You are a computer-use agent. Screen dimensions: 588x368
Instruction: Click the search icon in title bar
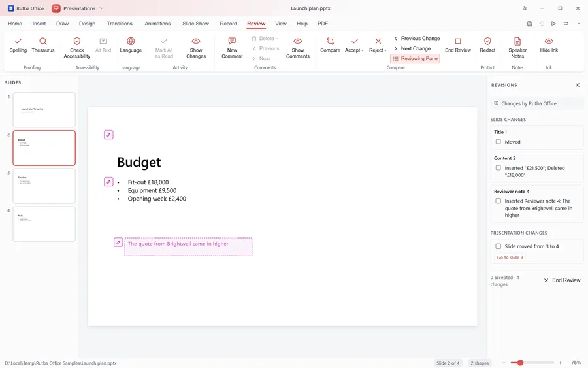point(525,8)
